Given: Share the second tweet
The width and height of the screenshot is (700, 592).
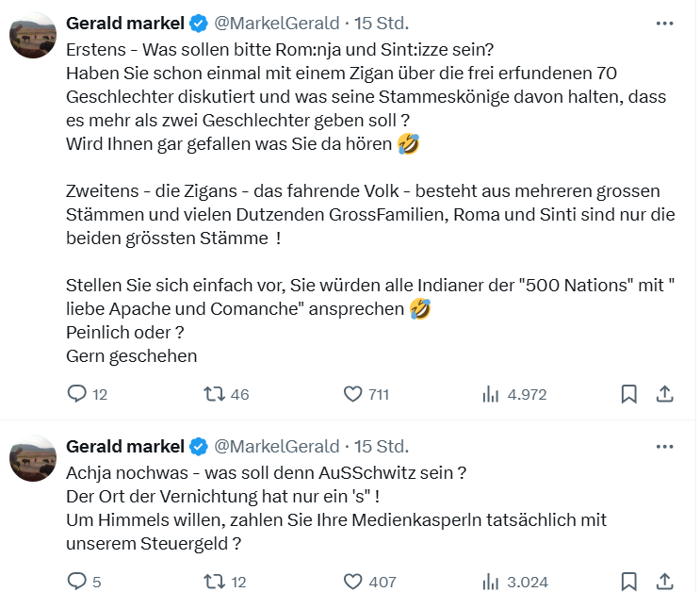Looking at the screenshot, I should pos(663,582).
